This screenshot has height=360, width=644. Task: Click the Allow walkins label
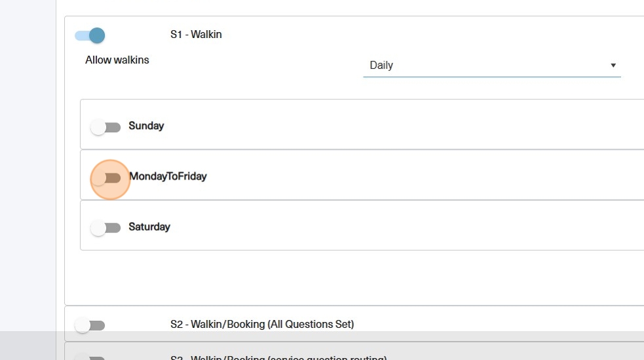[117, 60]
